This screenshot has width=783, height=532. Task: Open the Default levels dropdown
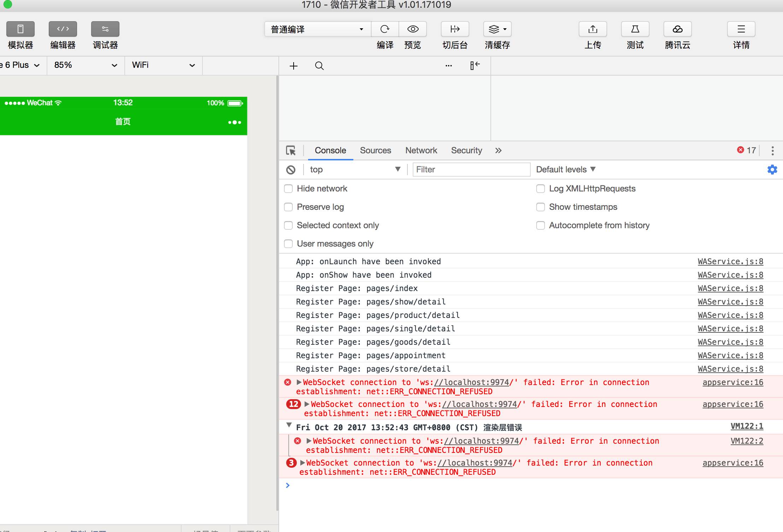[x=565, y=170]
